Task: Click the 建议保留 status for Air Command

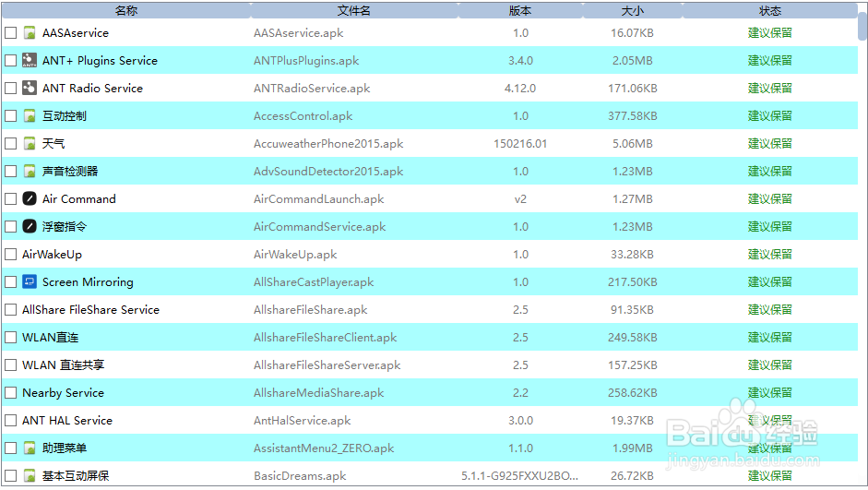Action: (x=770, y=198)
